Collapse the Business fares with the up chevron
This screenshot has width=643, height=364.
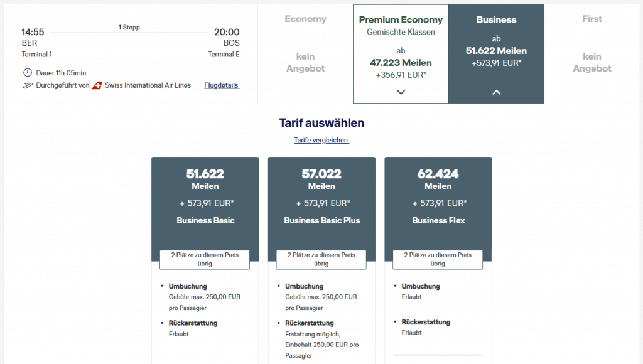click(496, 92)
